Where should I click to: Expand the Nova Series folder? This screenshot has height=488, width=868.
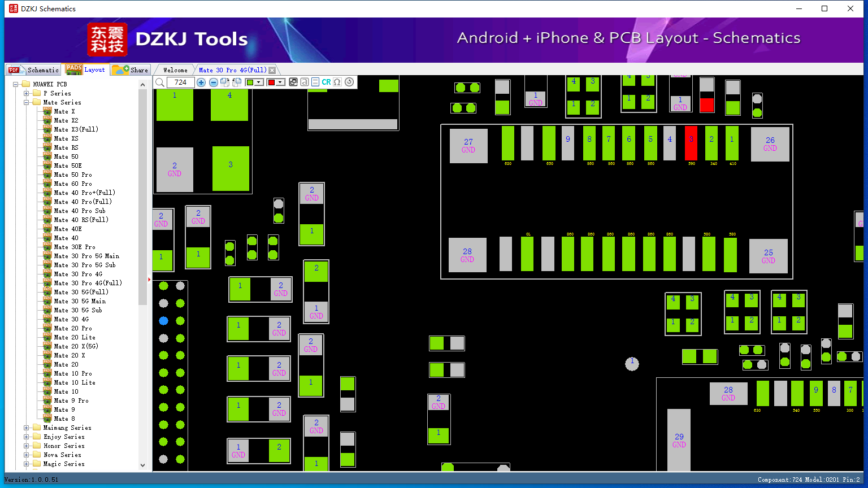(26, 455)
